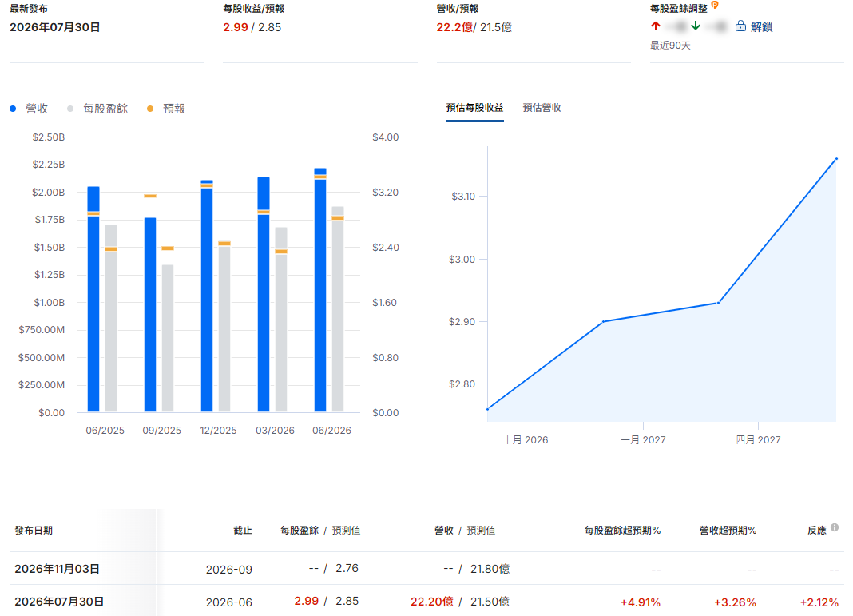Image resolution: width=853 pixels, height=616 pixels.
Task: Select the 06/2025 blue revenue bar
Action: [x=93, y=300]
